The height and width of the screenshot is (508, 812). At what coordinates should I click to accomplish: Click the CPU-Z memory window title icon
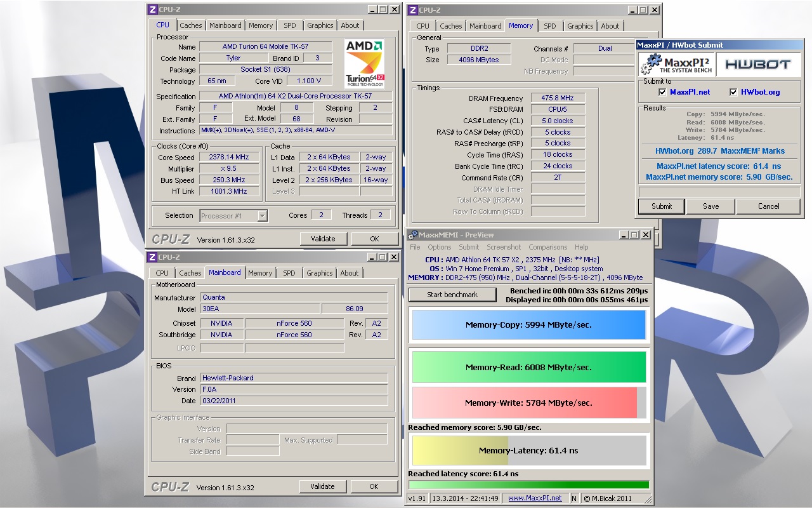coord(412,10)
